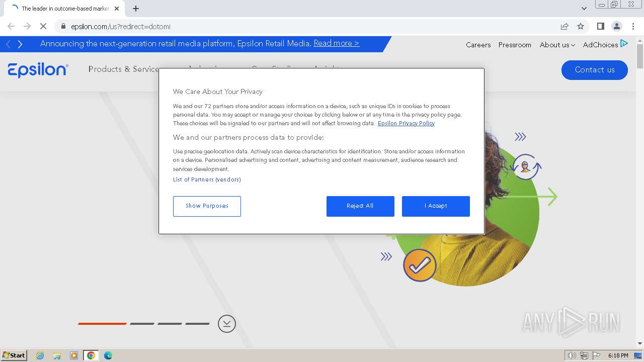Screen dimensions: 644x362
Task: Click the show desktop button
Action: 638,355
